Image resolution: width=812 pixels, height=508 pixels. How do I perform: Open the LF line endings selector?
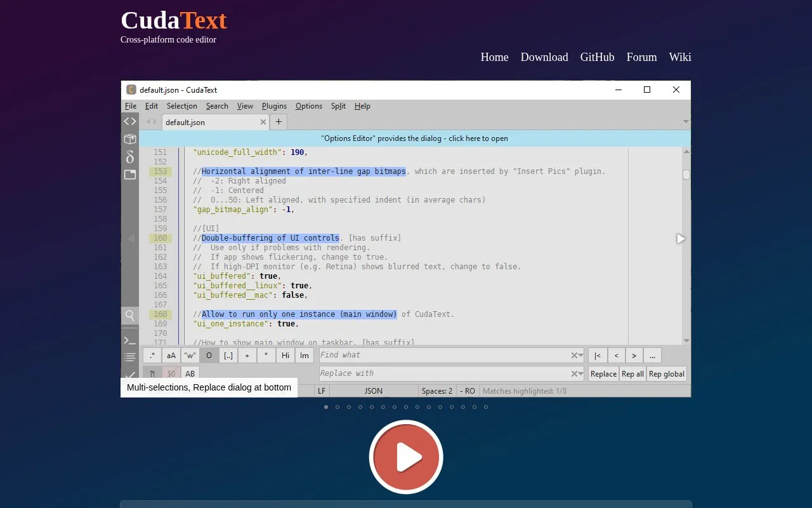pos(322,391)
